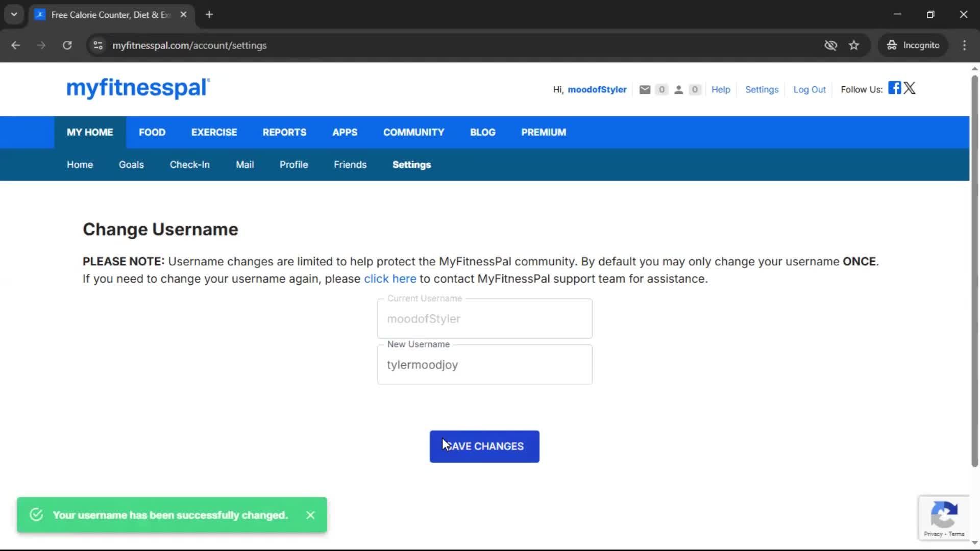Click the page vertical scrollbar
Screen dimensions: 980x551
tap(974, 270)
